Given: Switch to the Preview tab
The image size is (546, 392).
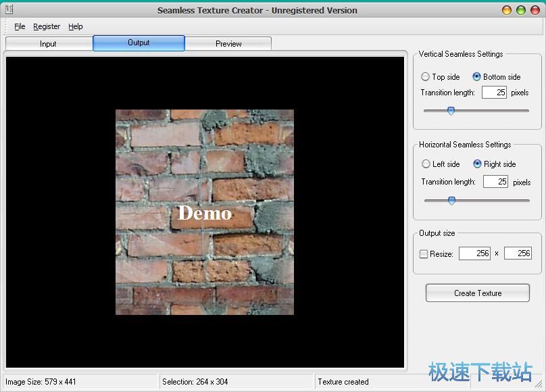Looking at the screenshot, I should pyautogui.click(x=228, y=44).
